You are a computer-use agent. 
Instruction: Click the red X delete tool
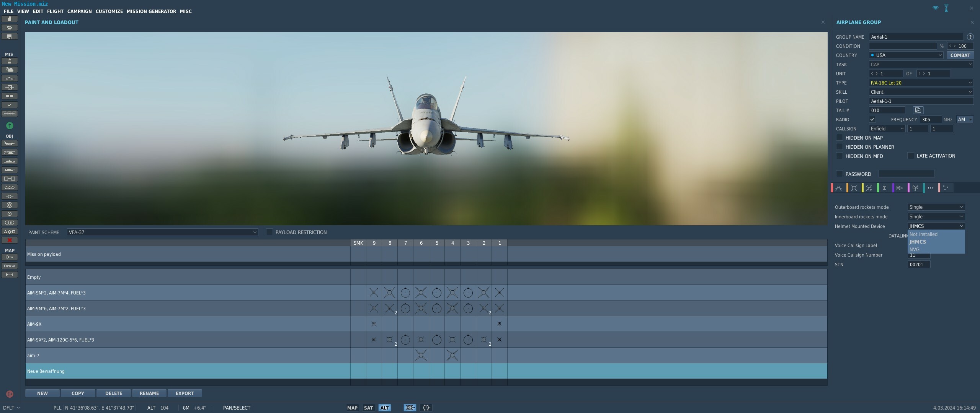tap(10, 240)
